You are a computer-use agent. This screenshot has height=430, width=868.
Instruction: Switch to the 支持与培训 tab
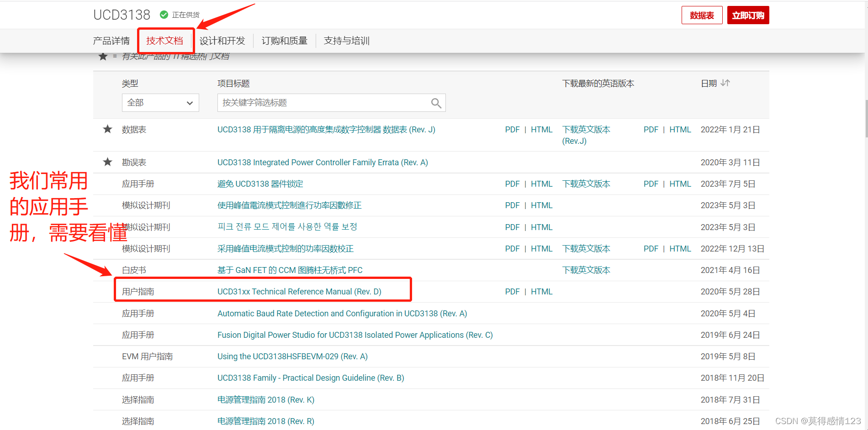pos(346,41)
